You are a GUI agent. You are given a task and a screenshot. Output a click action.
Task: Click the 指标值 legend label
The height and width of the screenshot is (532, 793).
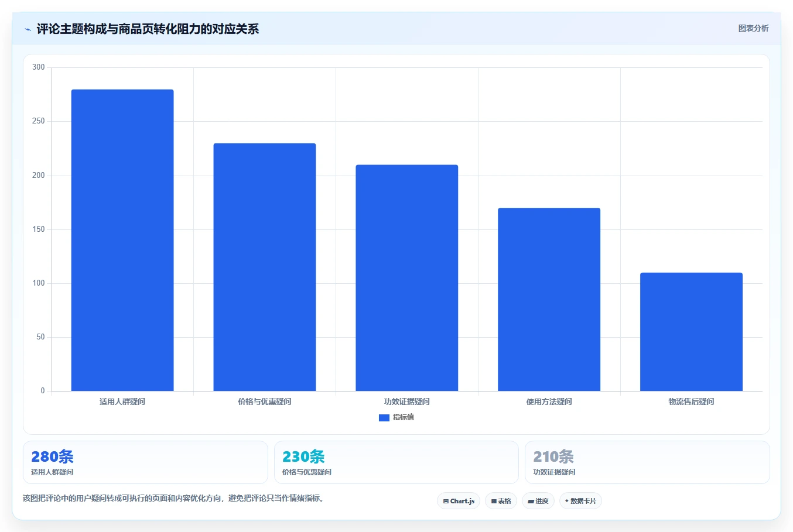(404, 417)
